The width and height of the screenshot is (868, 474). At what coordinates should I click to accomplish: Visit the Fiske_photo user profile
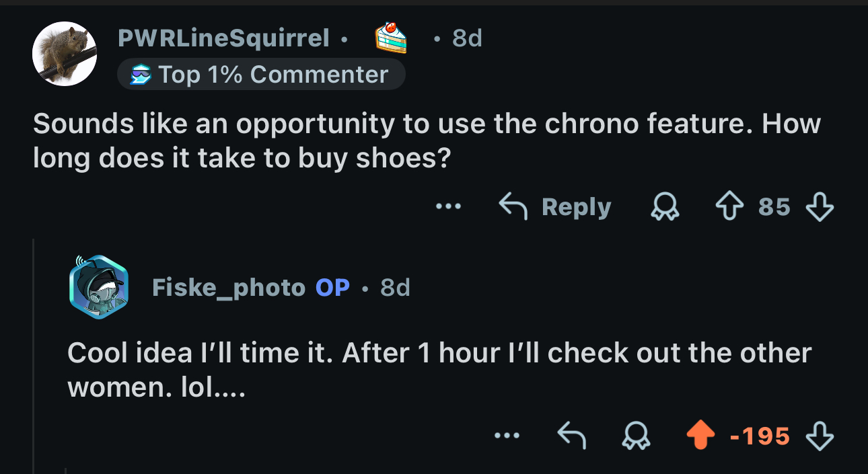click(x=229, y=288)
